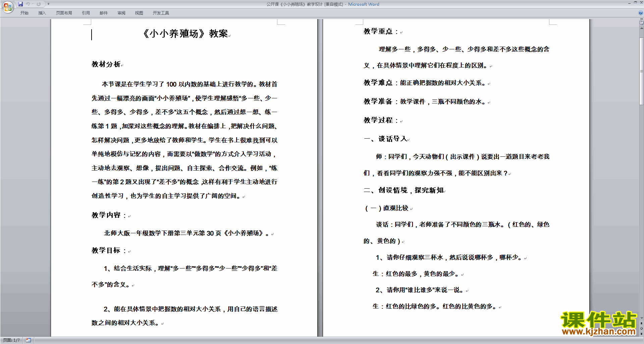This screenshot has width=644, height=344.
Task: Click the line 数之间的相对大小关系。
Action: [x=126, y=323]
